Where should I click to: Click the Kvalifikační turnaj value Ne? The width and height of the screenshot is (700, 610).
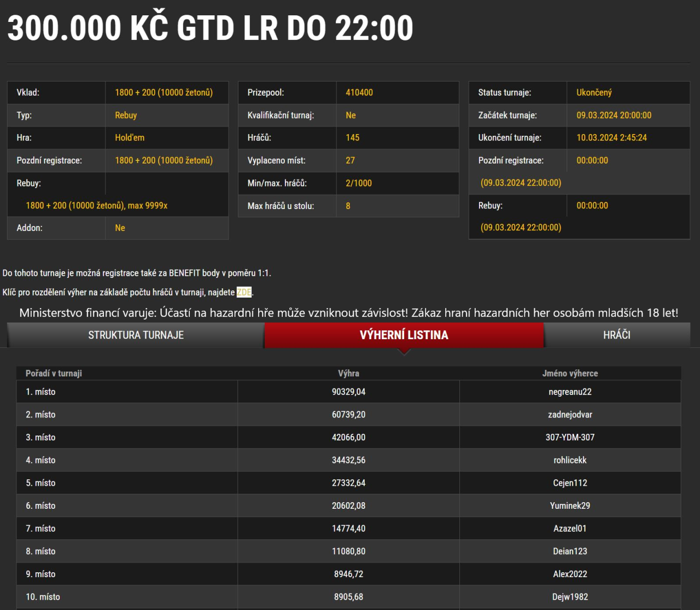[x=351, y=115]
